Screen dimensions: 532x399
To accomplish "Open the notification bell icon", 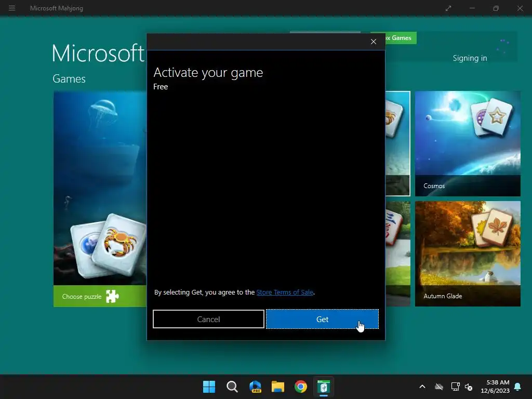I will [x=518, y=387].
